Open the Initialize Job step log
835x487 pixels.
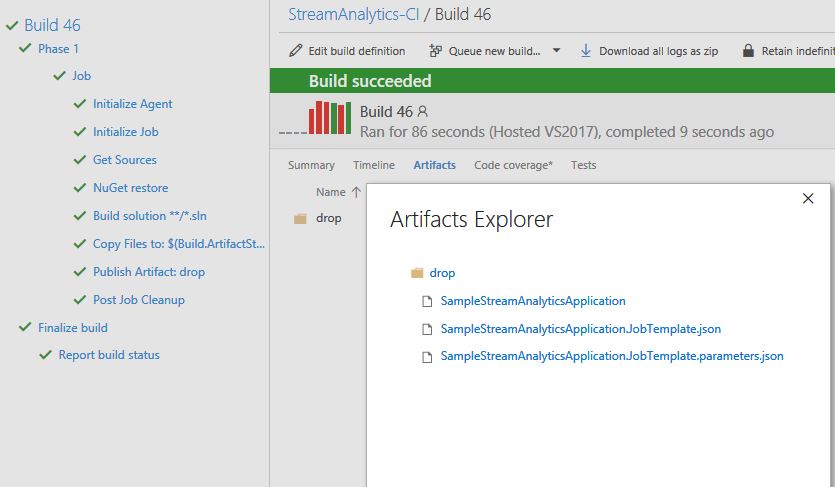click(x=126, y=131)
